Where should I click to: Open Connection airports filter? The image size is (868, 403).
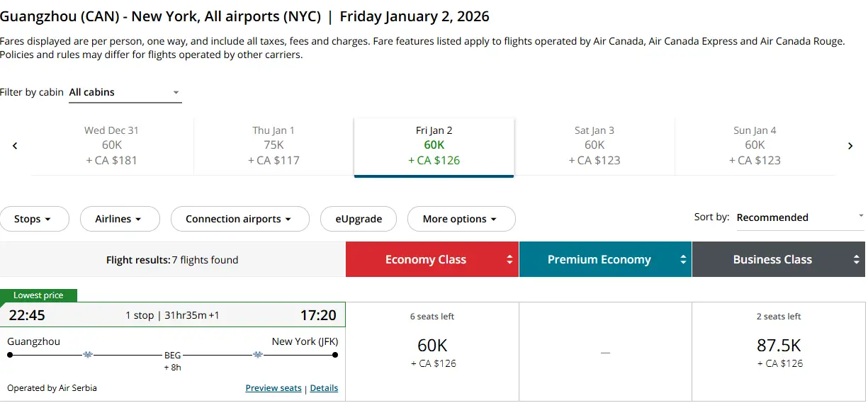pos(239,219)
